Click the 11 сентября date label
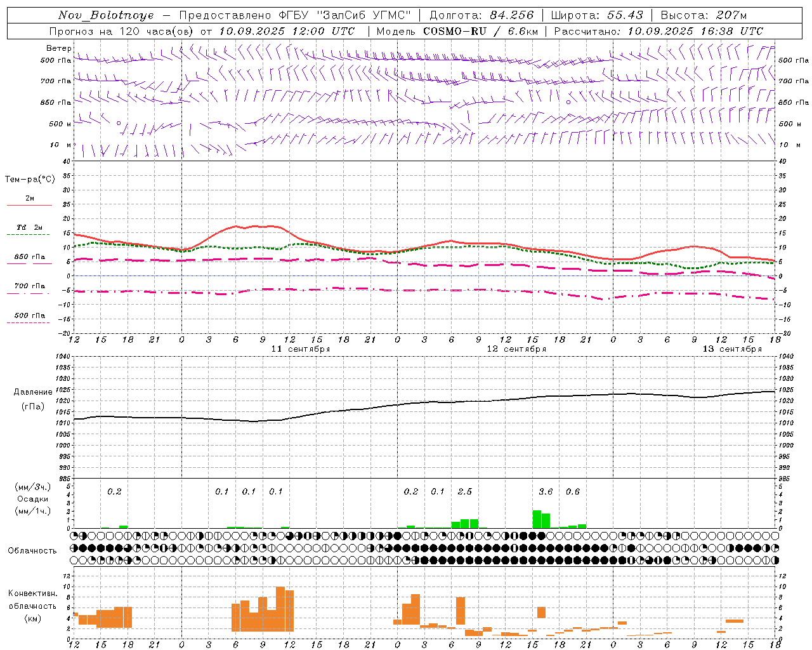The width and height of the screenshot is (812, 650). pos(300,349)
